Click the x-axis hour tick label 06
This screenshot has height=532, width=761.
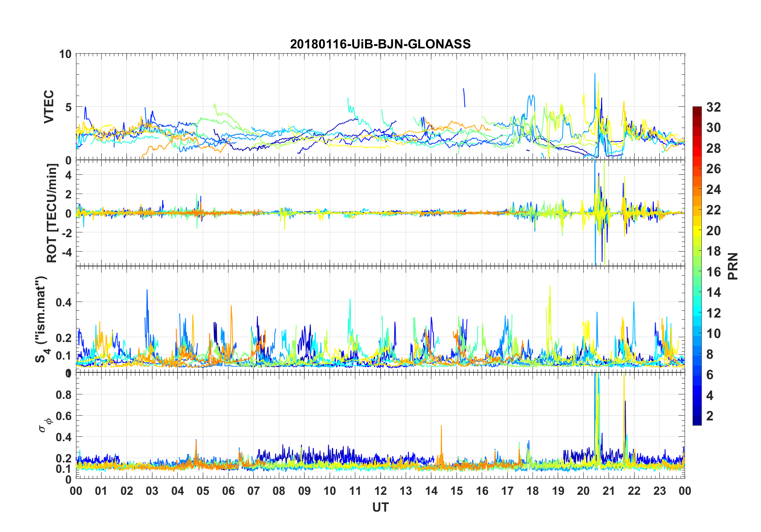[228, 491]
